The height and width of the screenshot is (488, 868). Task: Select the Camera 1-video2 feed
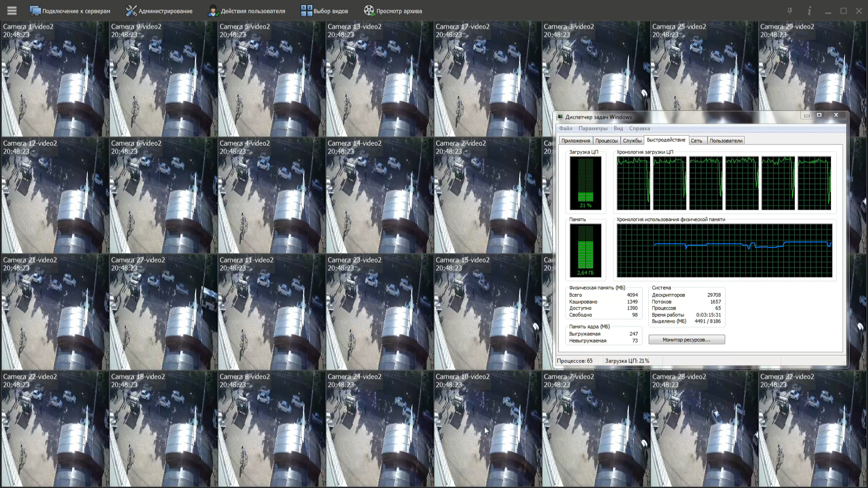click(55, 79)
